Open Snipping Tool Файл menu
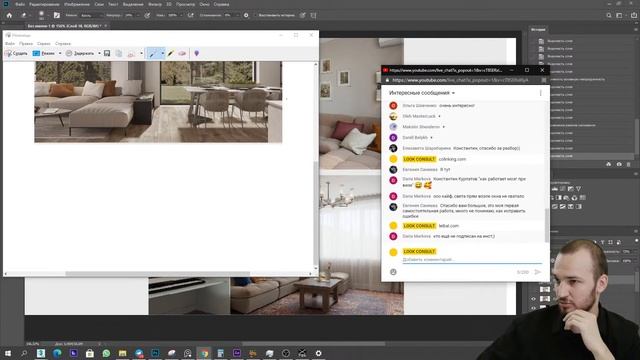 pos(10,43)
